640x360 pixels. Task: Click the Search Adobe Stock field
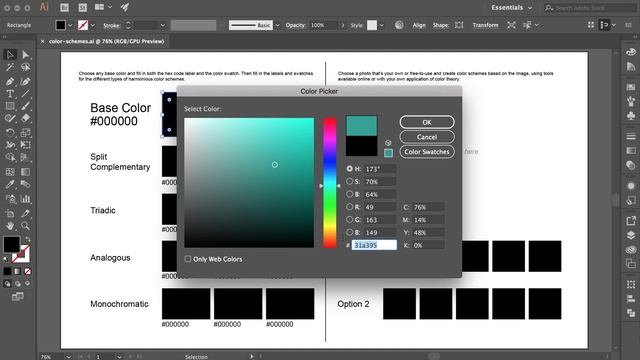(590, 8)
